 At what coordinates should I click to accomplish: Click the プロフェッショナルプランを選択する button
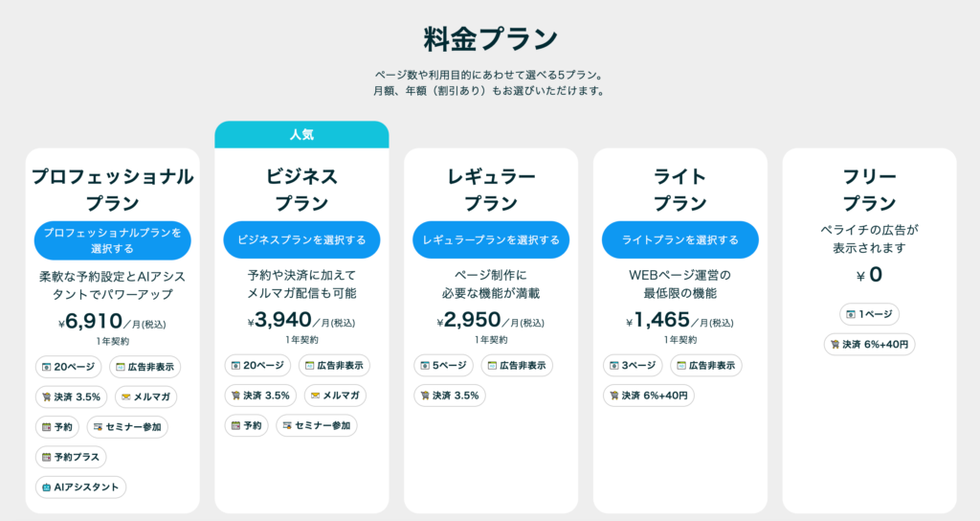coord(112,240)
